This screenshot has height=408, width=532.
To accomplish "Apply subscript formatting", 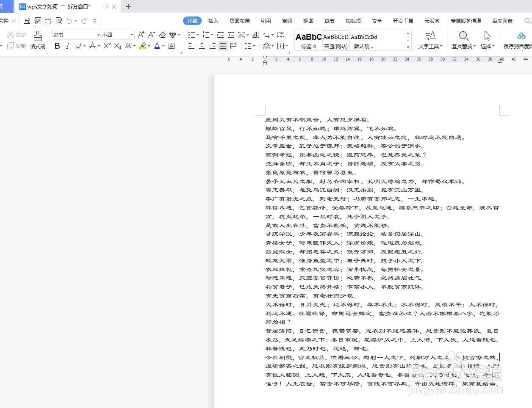I will click(x=117, y=46).
